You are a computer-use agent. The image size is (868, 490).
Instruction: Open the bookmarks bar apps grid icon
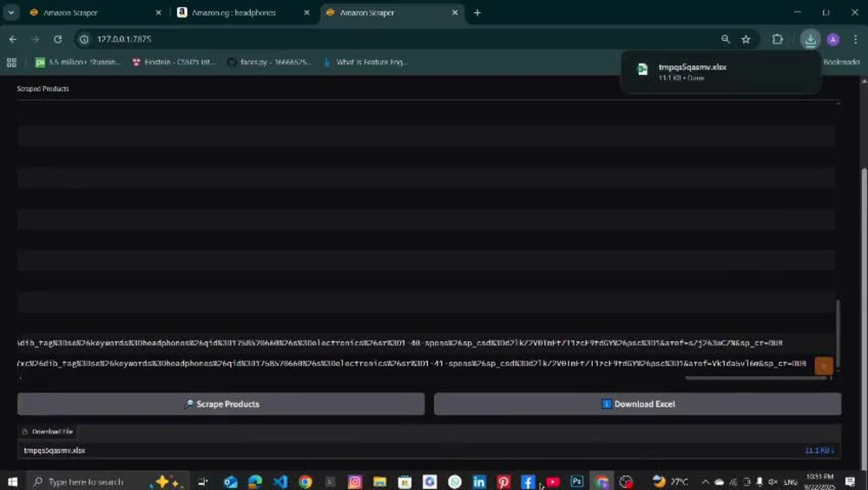click(11, 62)
